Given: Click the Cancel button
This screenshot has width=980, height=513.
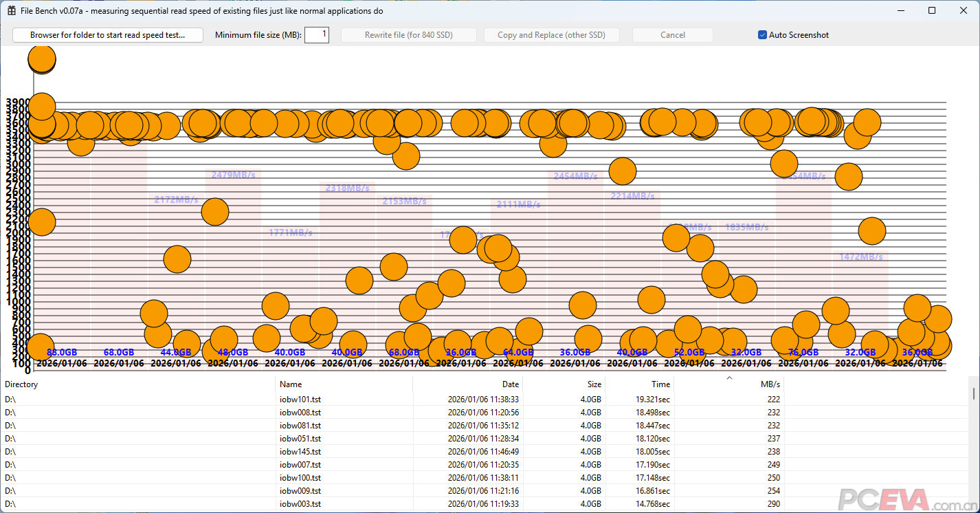Looking at the screenshot, I should pyautogui.click(x=672, y=35).
